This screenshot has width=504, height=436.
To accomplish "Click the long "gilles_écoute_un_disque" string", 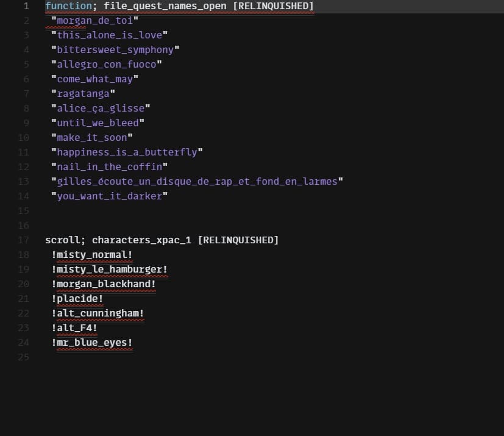I will [197, 182].
